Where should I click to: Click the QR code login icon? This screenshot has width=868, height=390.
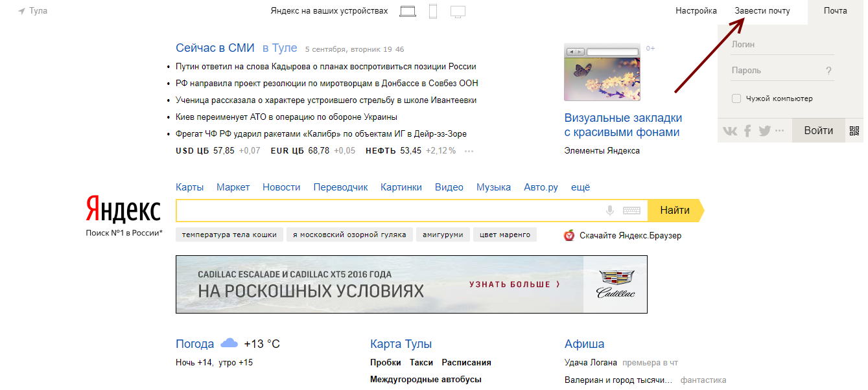(854, 131)
